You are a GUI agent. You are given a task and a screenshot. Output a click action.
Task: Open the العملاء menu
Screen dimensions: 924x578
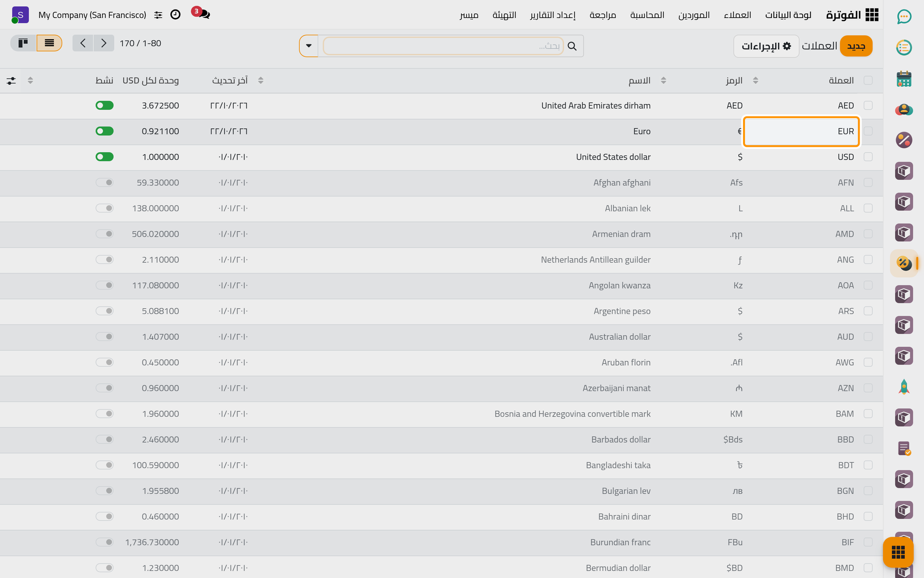[x=737, y=15]
